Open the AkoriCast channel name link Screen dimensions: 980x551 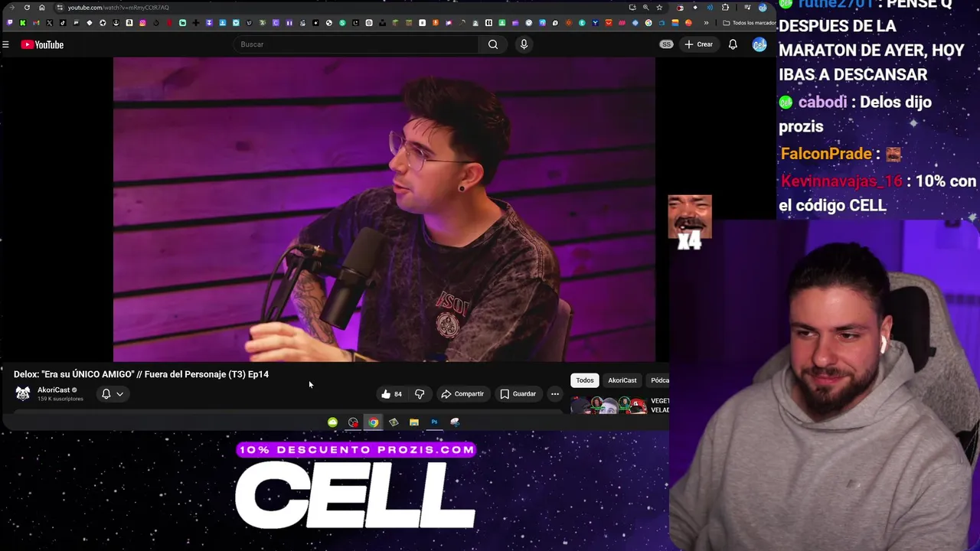tap(54, 390)
